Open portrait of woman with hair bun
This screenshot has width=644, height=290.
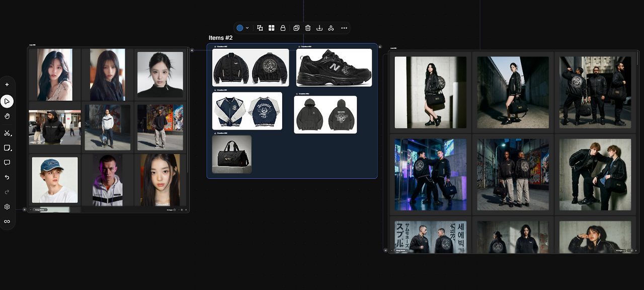click(x=160, y=75)
